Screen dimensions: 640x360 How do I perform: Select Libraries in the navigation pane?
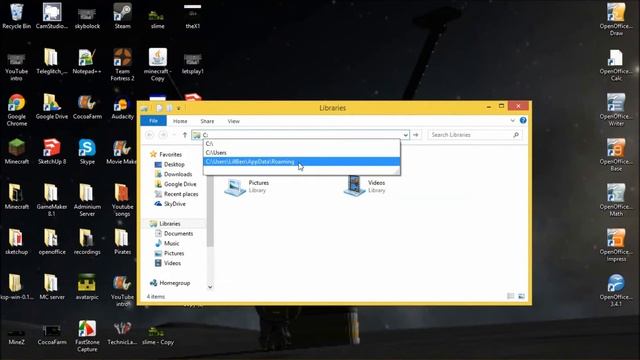coord(165,224)
